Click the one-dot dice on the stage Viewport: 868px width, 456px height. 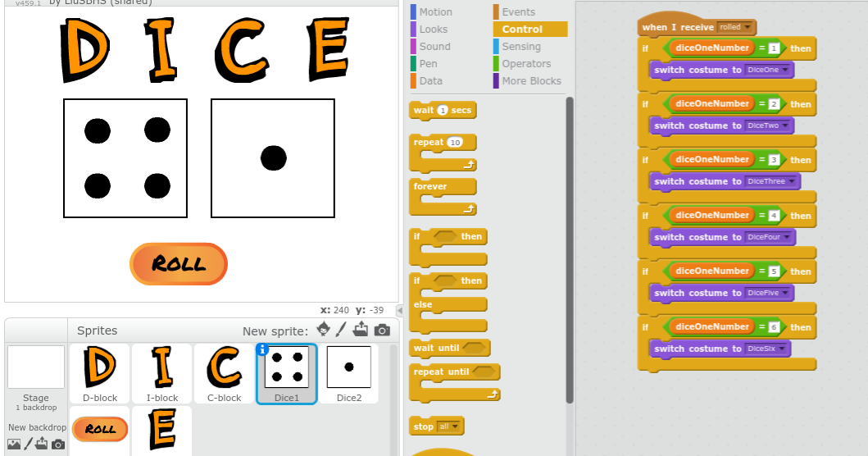coord(273,158)
